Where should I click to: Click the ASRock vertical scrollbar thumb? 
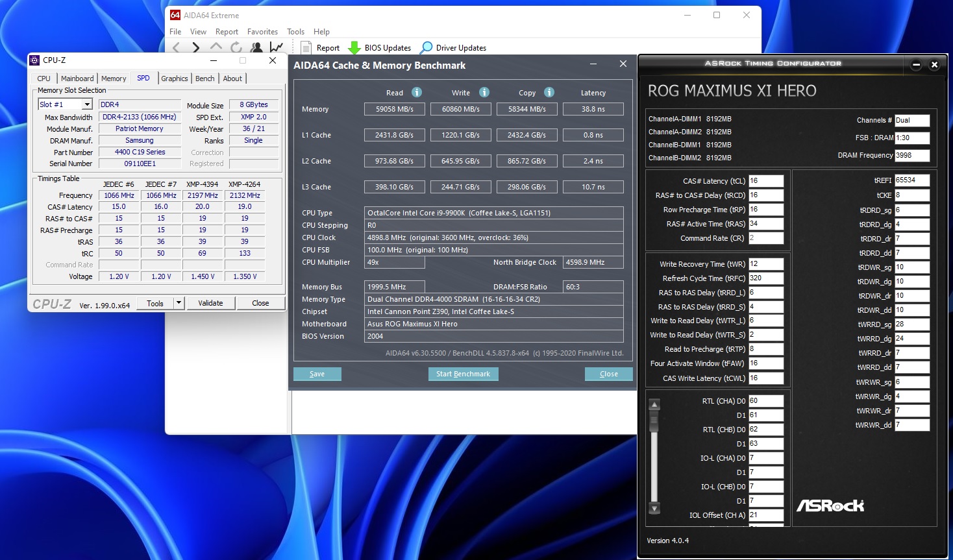coord(654,421)
